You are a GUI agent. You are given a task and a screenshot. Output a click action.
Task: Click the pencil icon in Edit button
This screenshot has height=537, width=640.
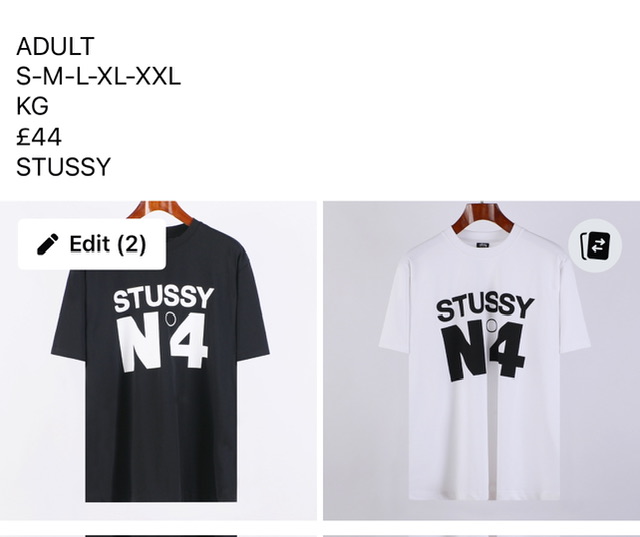pyautogui.click(x=47, y=244)
